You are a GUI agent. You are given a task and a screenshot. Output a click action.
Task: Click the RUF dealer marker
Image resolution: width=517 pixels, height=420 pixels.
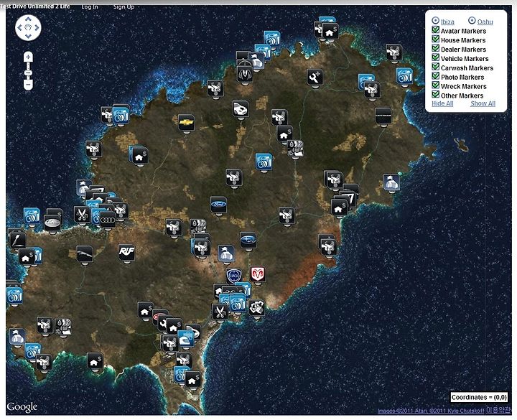point(126,252)
